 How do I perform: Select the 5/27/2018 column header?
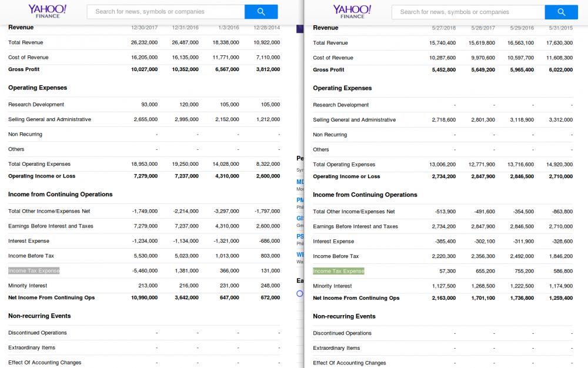(x=444, y=28)
